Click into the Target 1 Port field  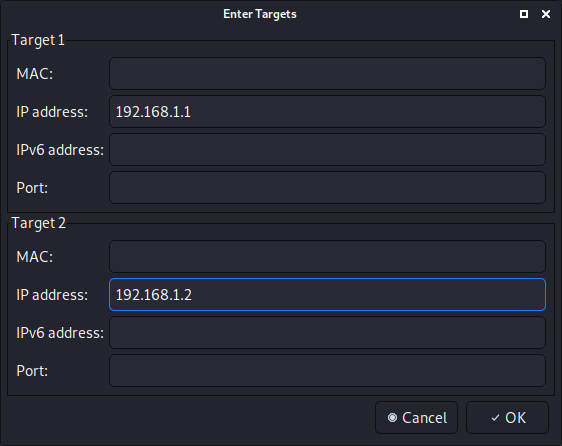(327, 188)
